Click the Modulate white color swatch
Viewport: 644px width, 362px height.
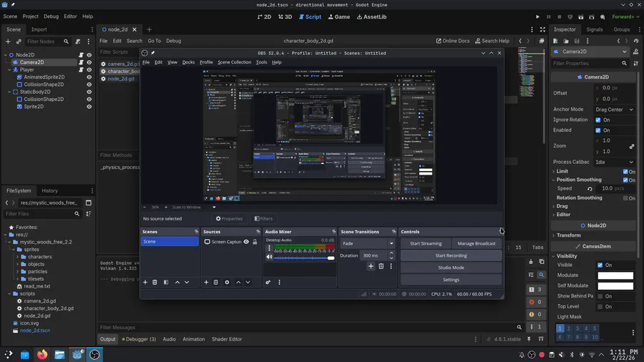click(x=615, y=275)
